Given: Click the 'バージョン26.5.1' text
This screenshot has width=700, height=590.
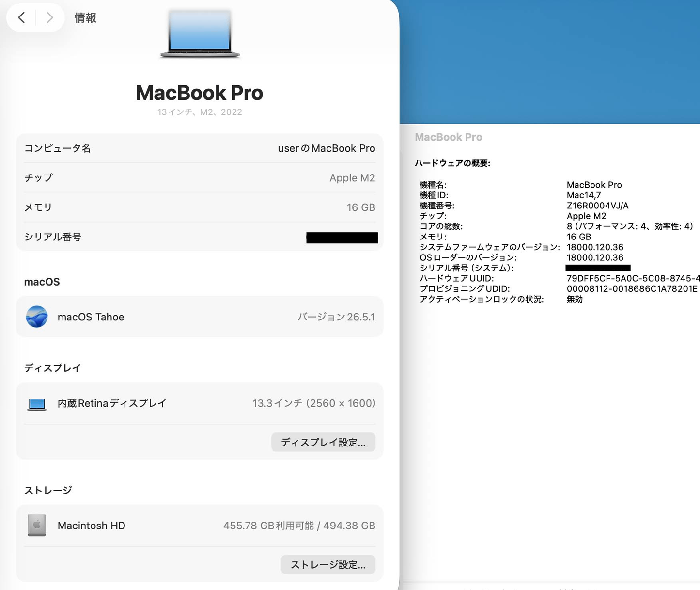Looking at the screenshot, I should [x=336, y=317].
